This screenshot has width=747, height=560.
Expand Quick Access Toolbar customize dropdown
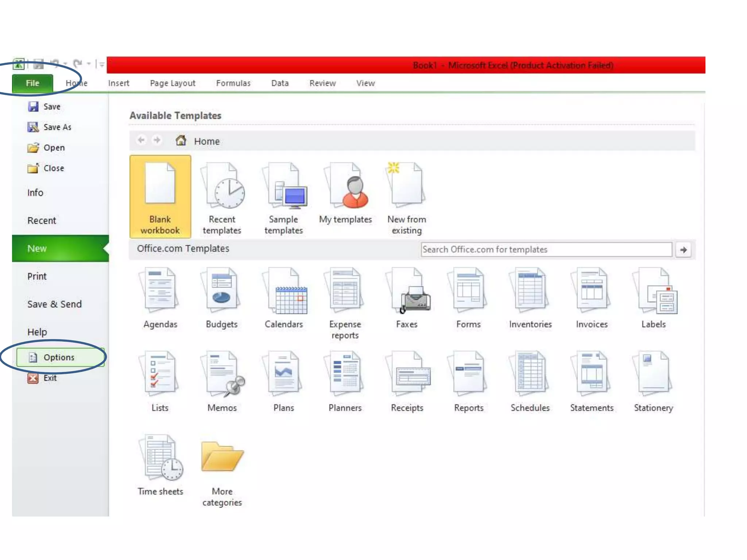coord(102,65)
